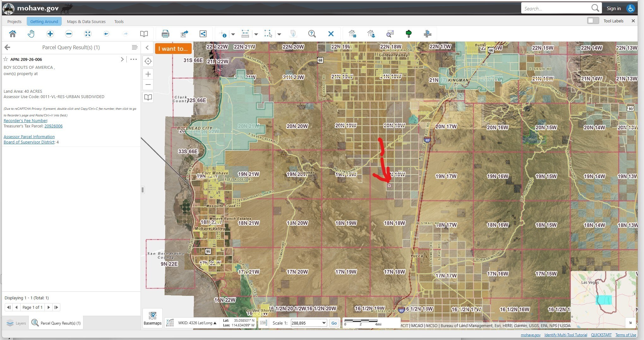Activate the Zoom In tool in toolbar
Image resolution: width=644 pixels, height=340 pixels.
(x=50, y=34)
